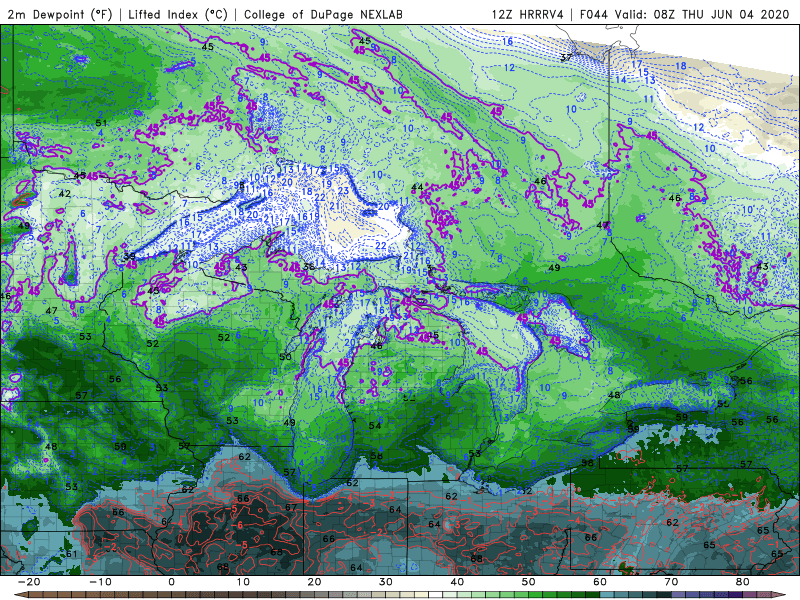
Task: Click the black "67" dewpoint value on map
Action: [x=291, y=507]
